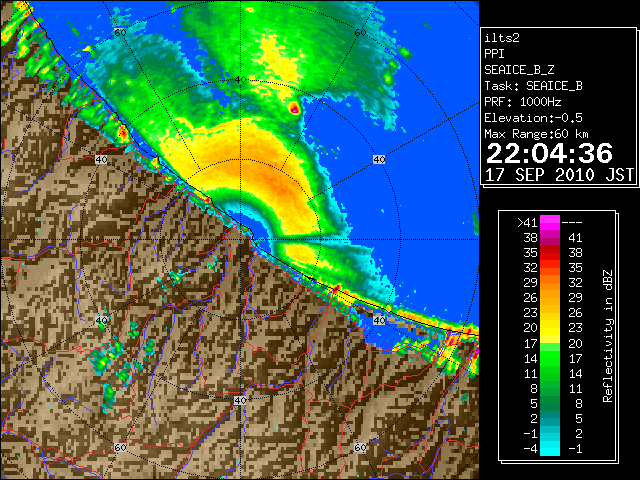Select the "Elevation:-0.5" value
Viewport: 640px width, 480px height.
(x=533, y=118)
